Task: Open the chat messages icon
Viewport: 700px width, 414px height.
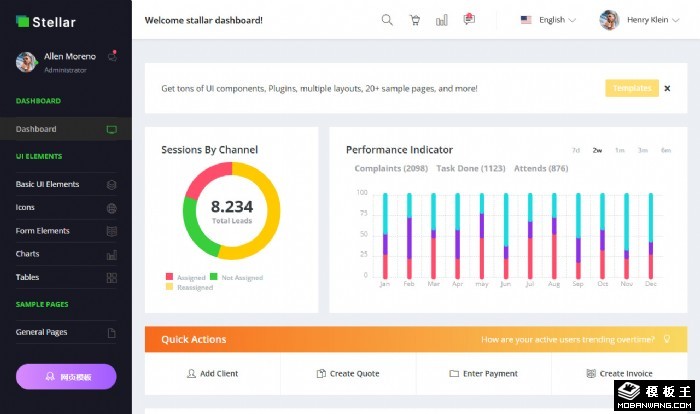Action: pyautogui.click(x=469, y=19)
